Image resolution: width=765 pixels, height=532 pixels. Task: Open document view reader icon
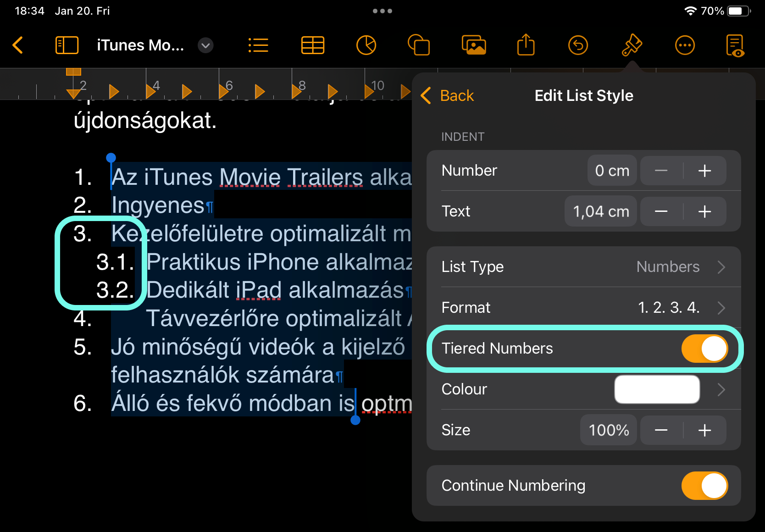(735, 45)
